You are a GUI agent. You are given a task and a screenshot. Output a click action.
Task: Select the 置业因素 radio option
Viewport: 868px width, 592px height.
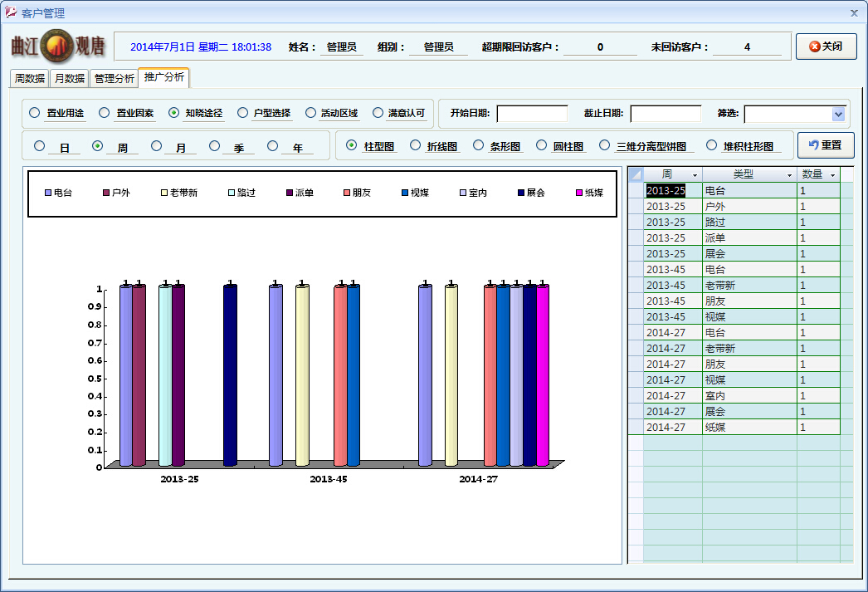pyautogui.click(x=104, y=112)
